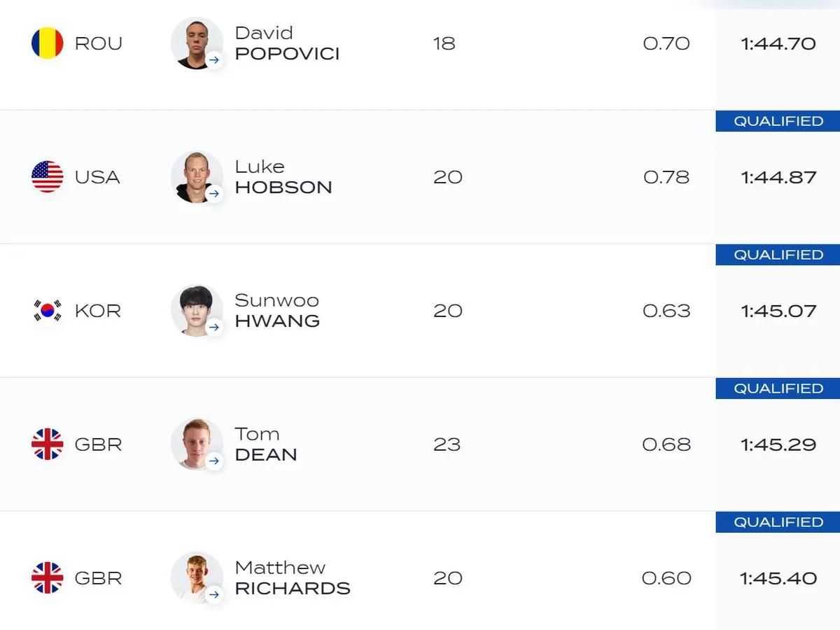This screenshot has height=630, width=840.
Task: Open Sunwoo Hwang's athlete page
Action: click(x=277, y=311)
